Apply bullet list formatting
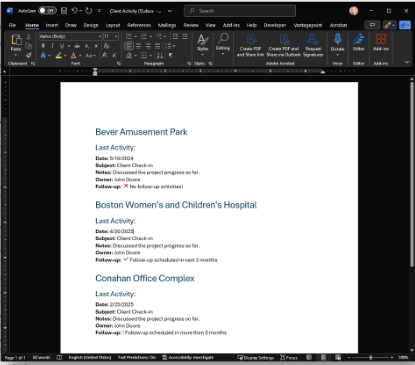 pos(129,36)
